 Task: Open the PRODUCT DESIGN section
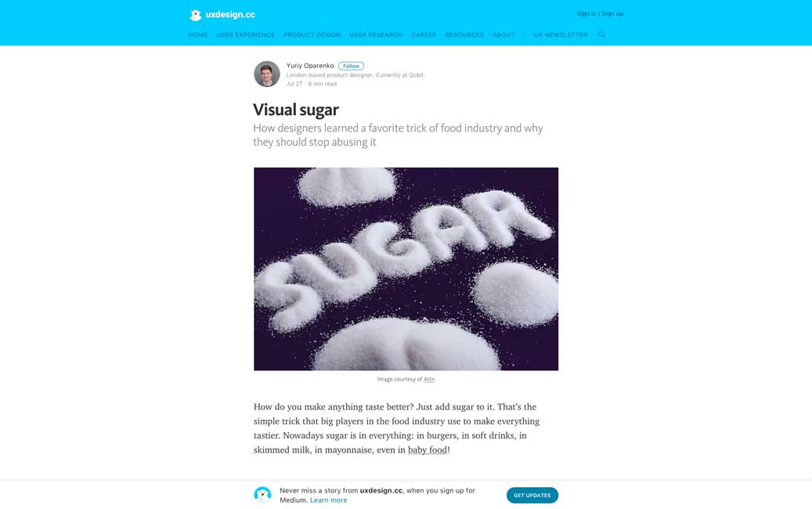tap(312, 35)
